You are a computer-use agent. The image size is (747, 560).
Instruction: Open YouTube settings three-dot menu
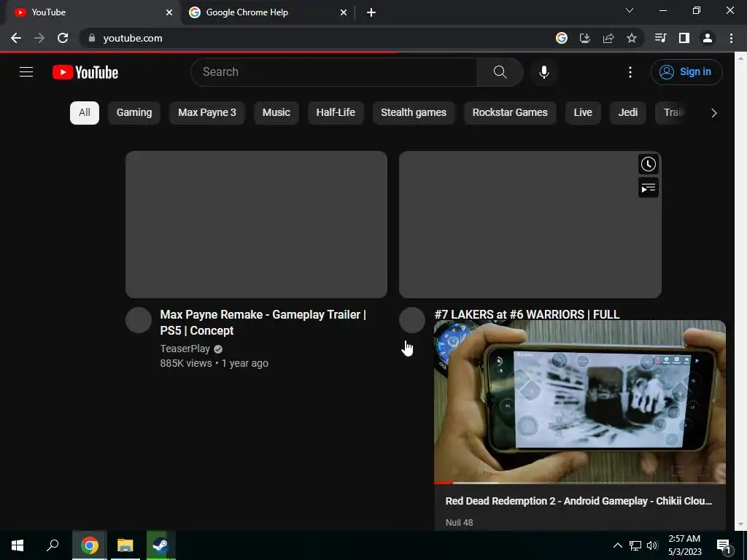pyautogui.click(x=630, y=72)
